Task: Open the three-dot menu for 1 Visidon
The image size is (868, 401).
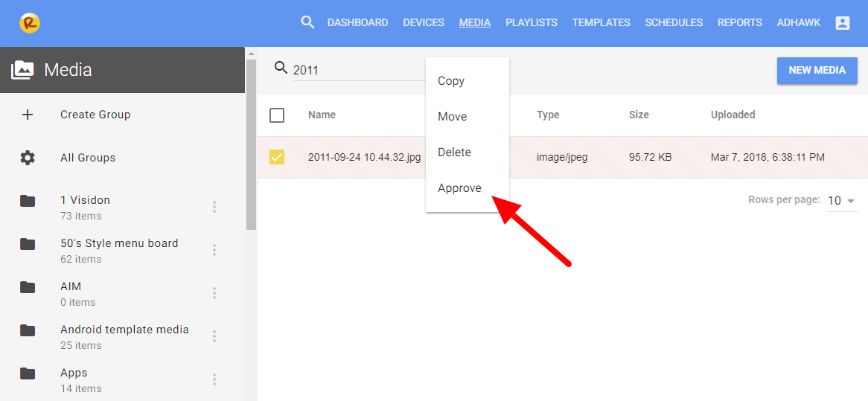Action: click(x=214, y=207)
